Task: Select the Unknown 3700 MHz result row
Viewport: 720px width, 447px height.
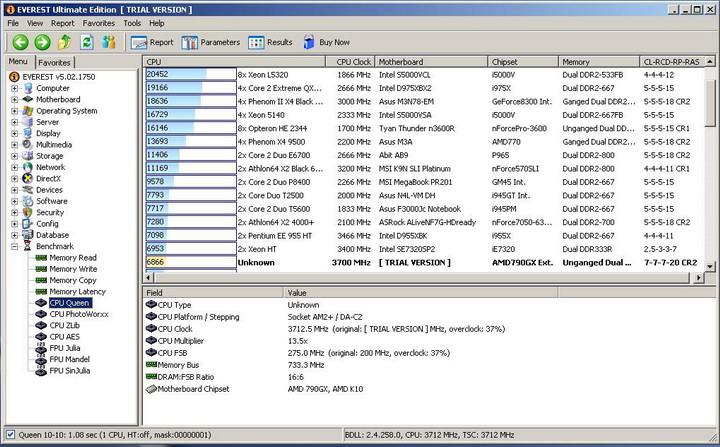Action: pyautogui.click(x=423, y=263)
